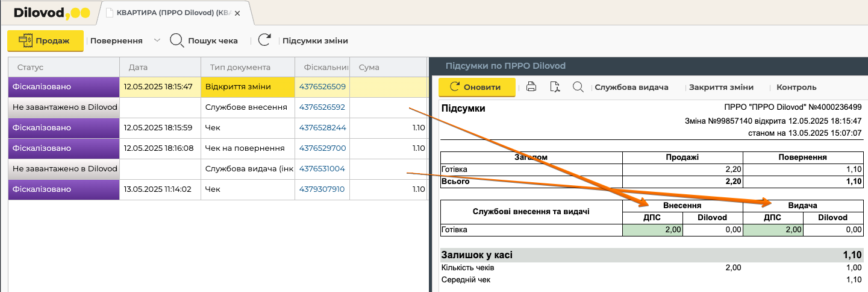Click the Середній чек row label
The width and height of the screenshot is (868, 292).
point(466,280)
